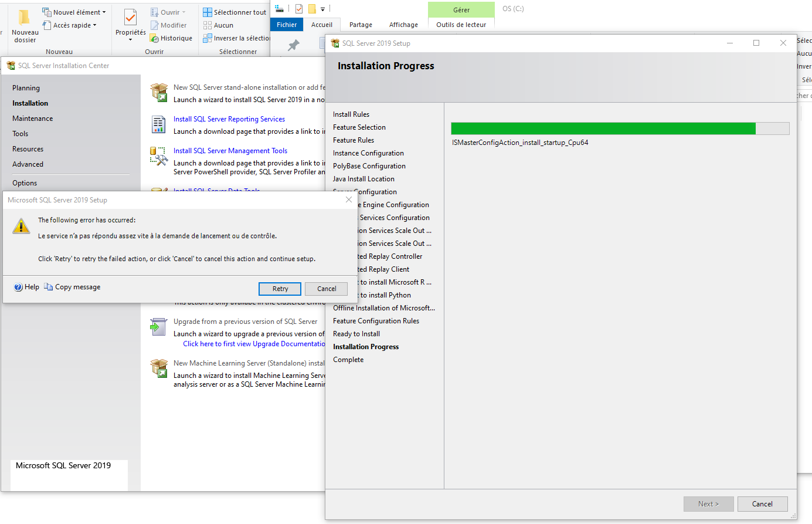Open Install SQL Server Reporting Services link
This screenshot has width=812, height=524.
pyautogui.click(x=229, y=119)
